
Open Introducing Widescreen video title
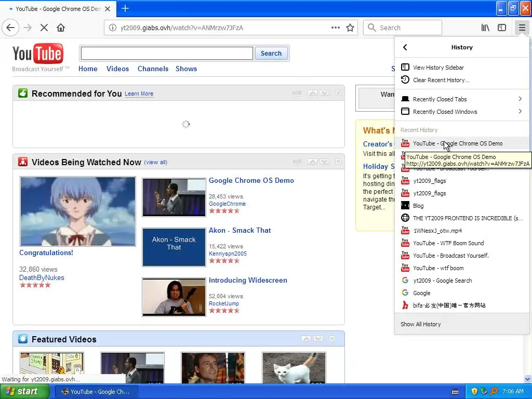click(x=248, y=280)
